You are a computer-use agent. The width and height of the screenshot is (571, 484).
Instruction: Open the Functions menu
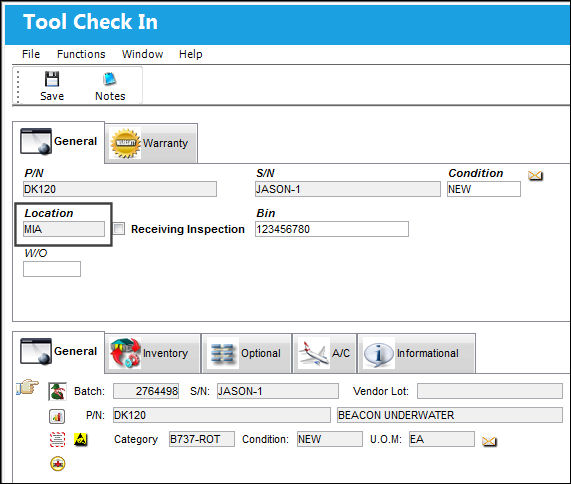(81, 54)
